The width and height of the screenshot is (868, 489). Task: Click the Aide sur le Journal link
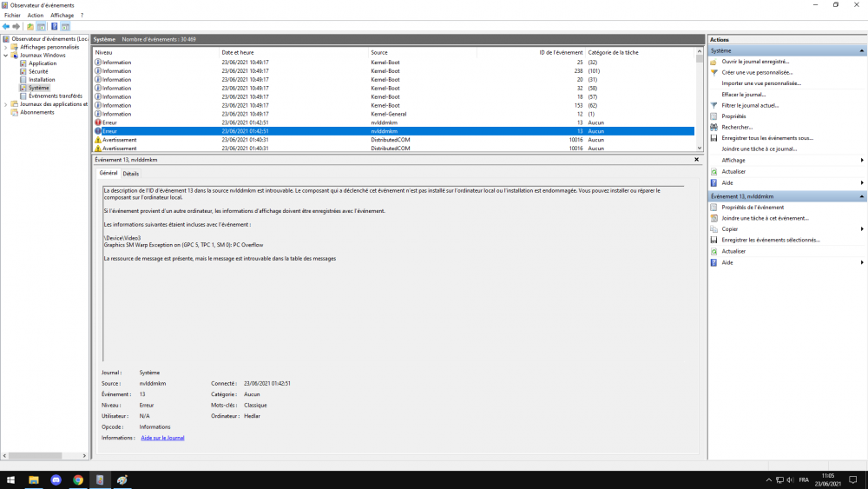[x=162, y=438]
